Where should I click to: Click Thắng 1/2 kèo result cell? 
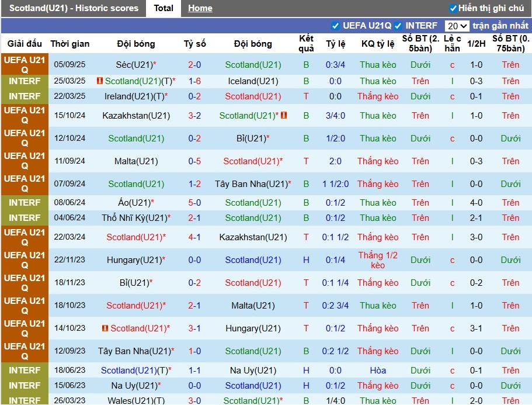coord(378,260)
